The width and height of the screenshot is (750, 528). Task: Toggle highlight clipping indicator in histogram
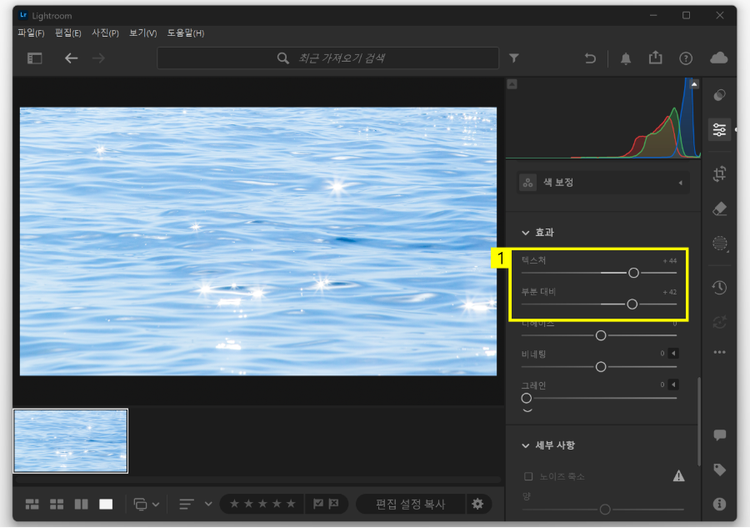(694, 84)
